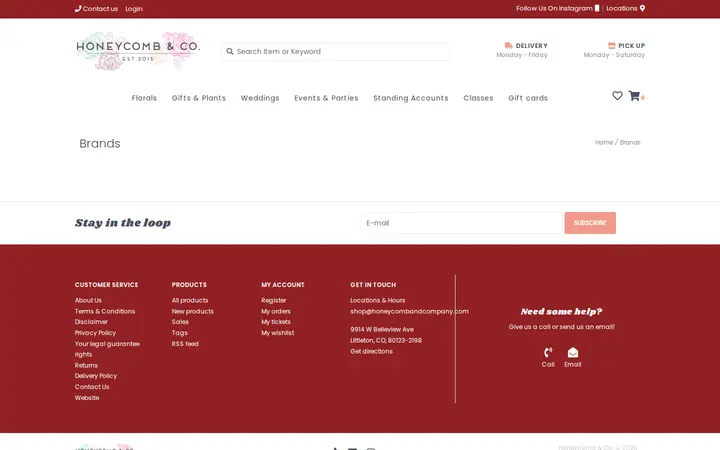The width and height of the screenshot is (720, 450).
Task: Open the Standing Accounts menu
Action: coord(411,98)
